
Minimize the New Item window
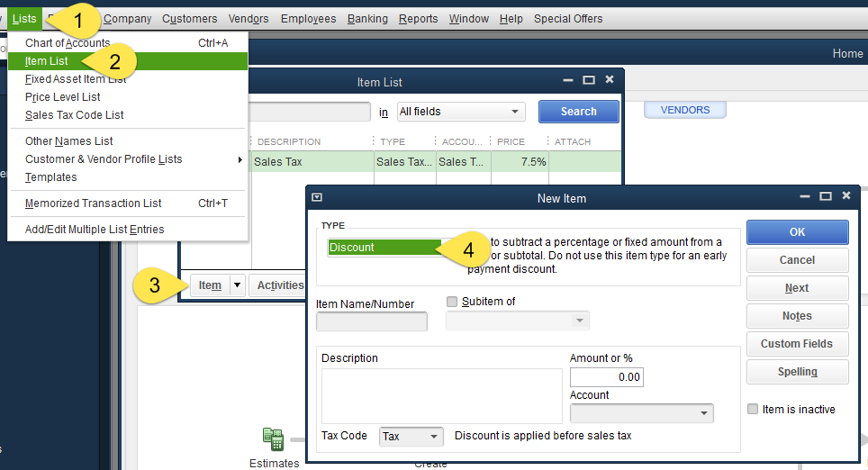(x=805, y=196)
